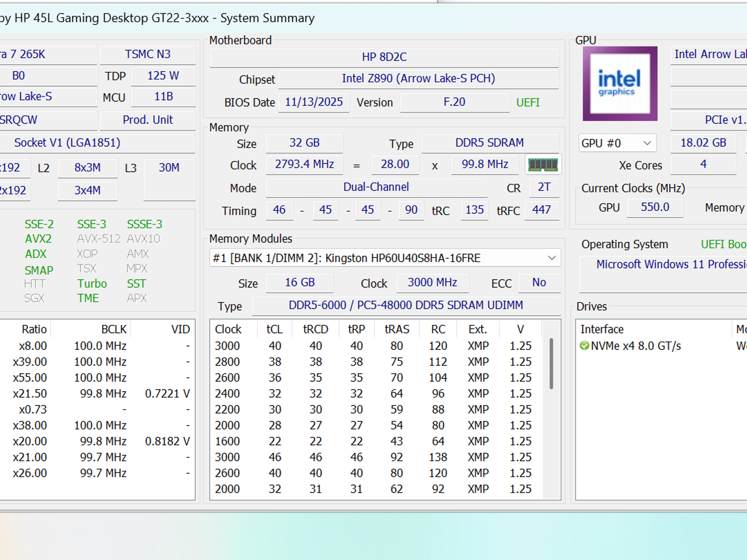Open the GPU #0 selector dropdown

tap(617, 143)
